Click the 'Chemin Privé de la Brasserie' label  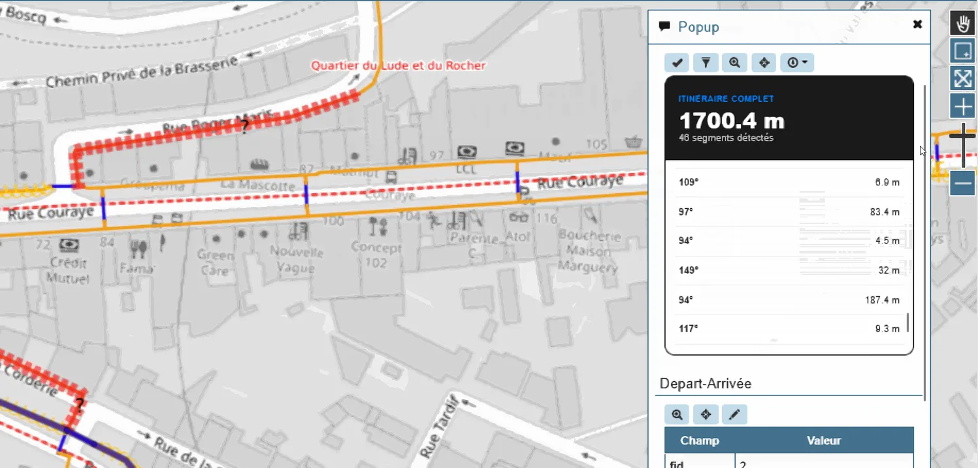(x=140, y=72)
